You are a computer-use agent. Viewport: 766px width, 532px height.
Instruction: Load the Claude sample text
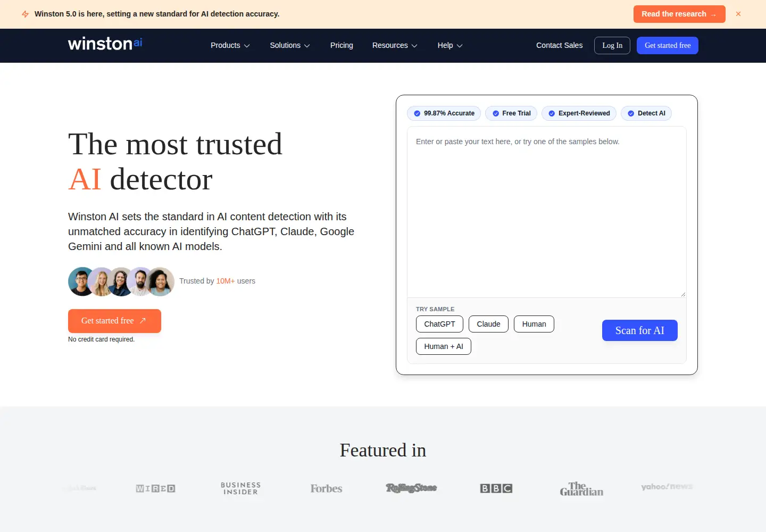tap(488, 324)
